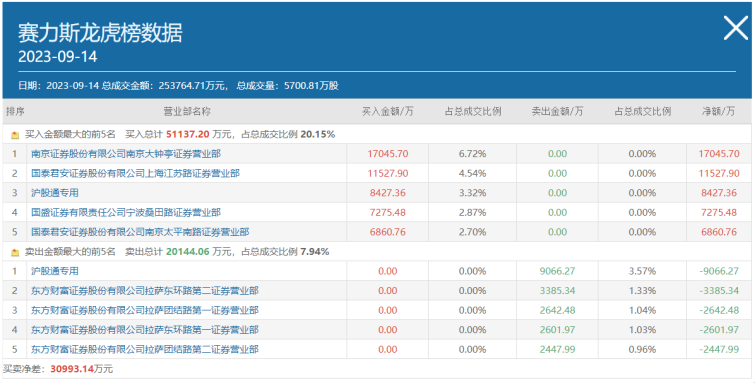Click the buy ratio 20.15% value
Viewport: 755px width, 383px height.
point(318,135)
